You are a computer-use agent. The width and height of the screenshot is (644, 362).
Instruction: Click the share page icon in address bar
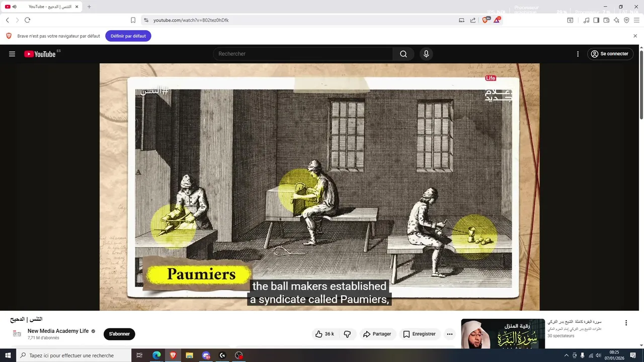pyautogui.click(x=473, y=20)
